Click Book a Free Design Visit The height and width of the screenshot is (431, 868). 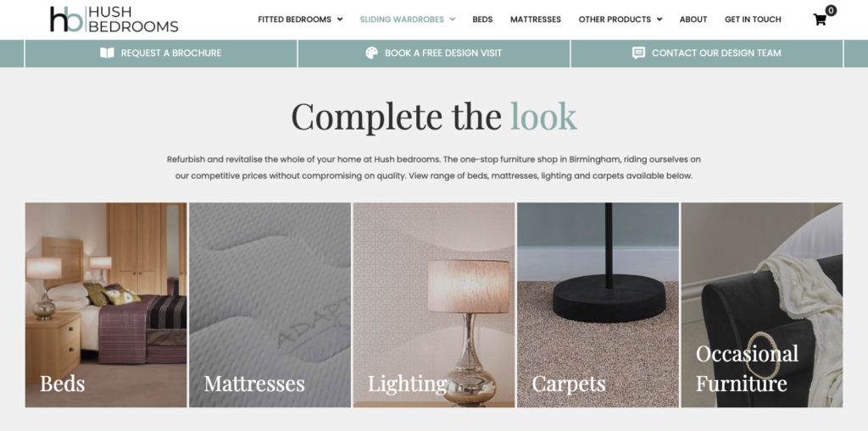coord(434,53)
